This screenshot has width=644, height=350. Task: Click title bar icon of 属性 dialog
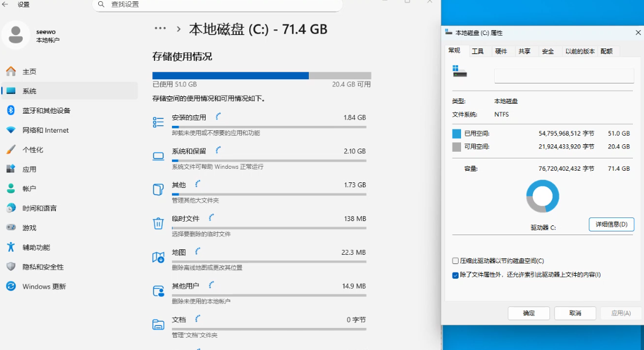tap(449, 33)
